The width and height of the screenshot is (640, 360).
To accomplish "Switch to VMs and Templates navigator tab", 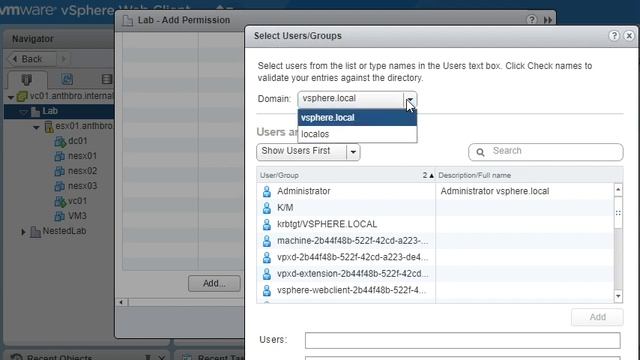I will [67, 79].
